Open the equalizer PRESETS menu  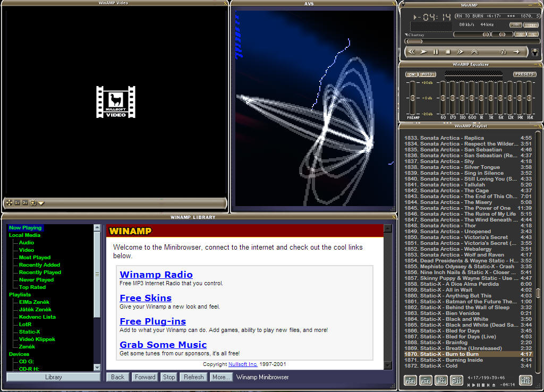(x=524, y=74)
